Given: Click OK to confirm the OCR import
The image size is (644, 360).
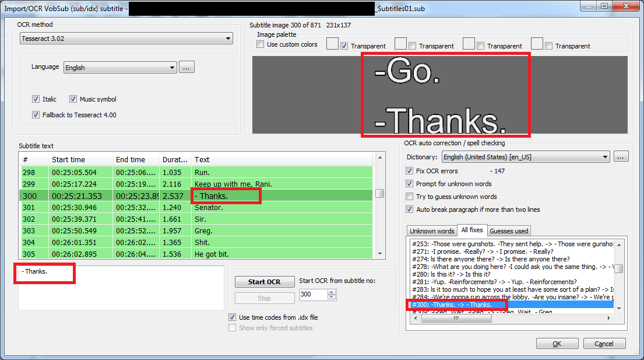Looking at the screenshot, I should (557, 343).
